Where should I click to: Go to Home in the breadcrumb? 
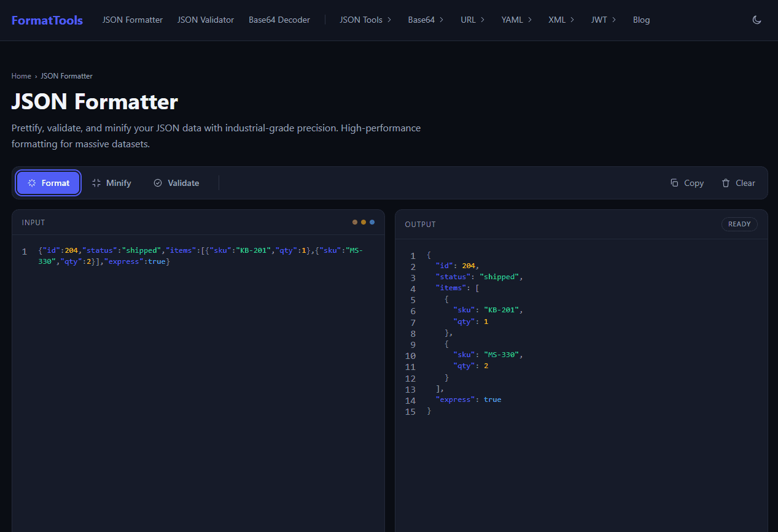tap(21, 76)
